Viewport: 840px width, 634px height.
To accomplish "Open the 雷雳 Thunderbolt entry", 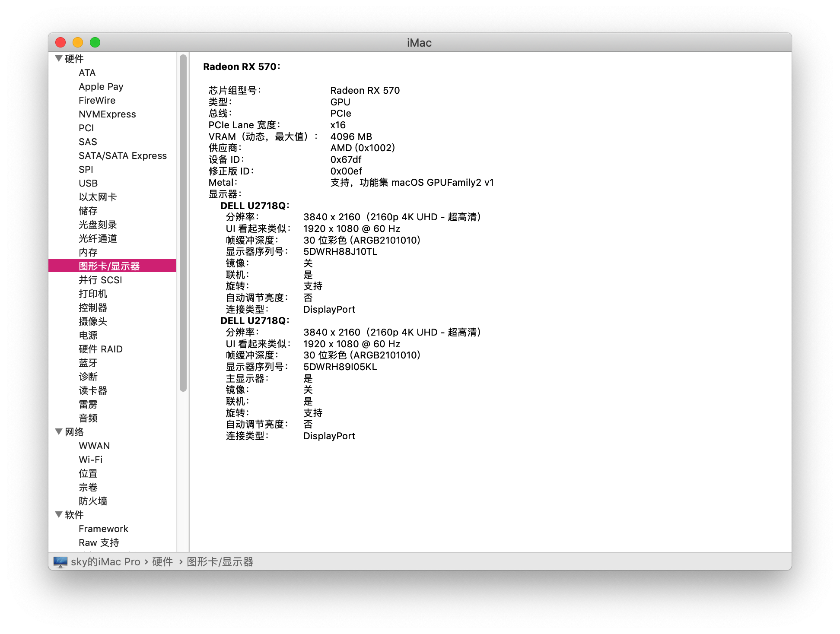I will (x=88, y=404).
